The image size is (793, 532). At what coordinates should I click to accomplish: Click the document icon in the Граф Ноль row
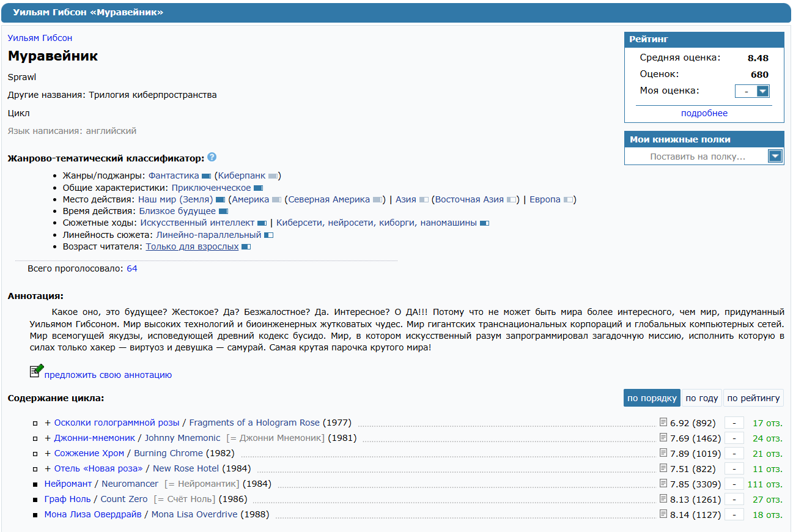(x=663, y=498)
